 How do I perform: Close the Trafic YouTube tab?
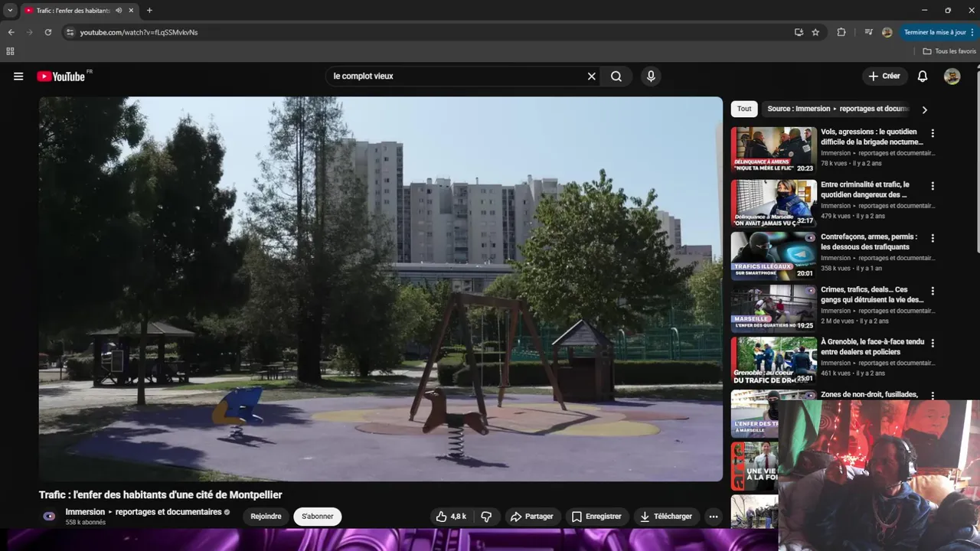click(131, 11)
